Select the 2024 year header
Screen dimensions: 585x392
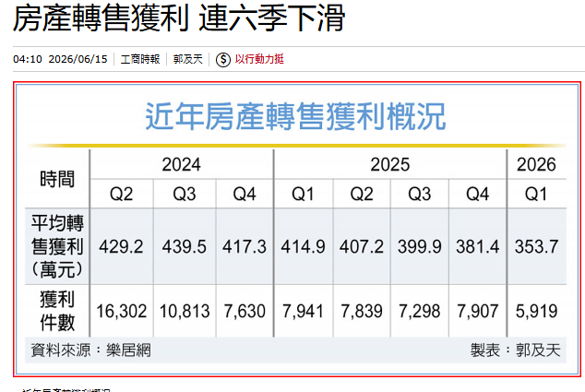click(182, 164)
